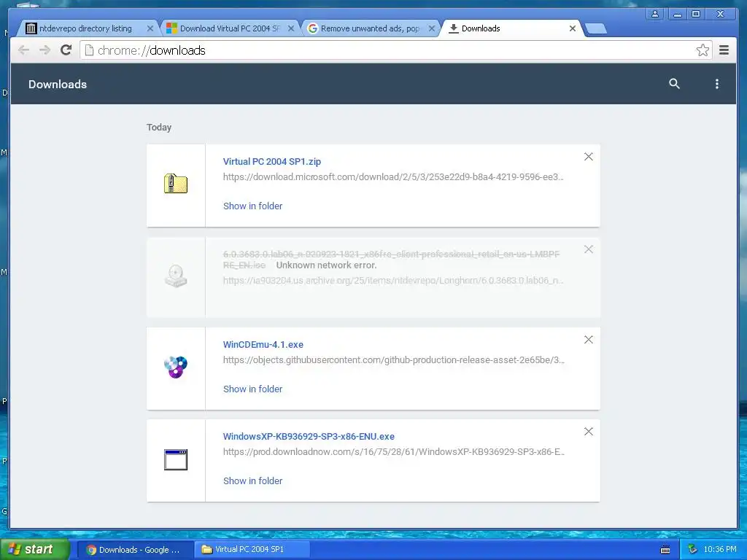
Task: Show WinCDEmu-4.1.exe in folder
Action: point(252,389)
